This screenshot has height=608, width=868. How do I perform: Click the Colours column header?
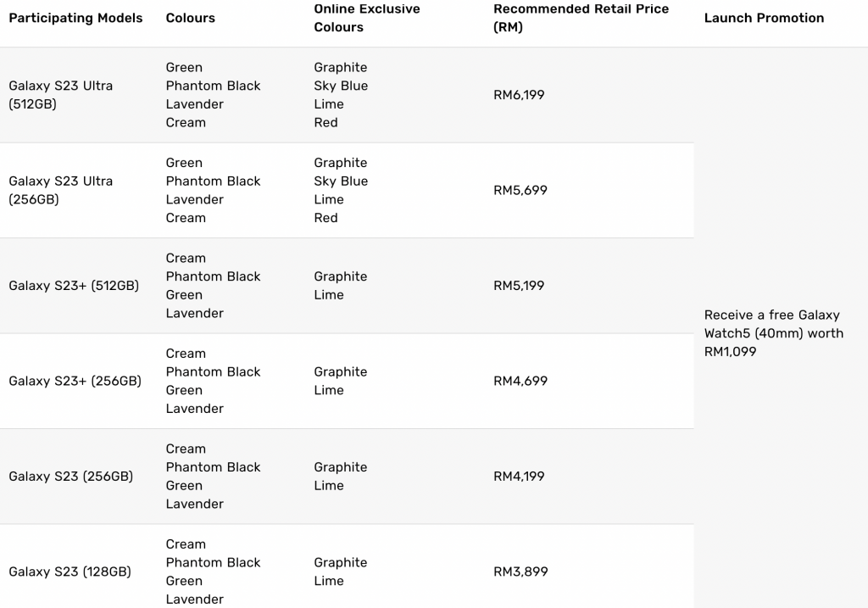pos(191,19)
